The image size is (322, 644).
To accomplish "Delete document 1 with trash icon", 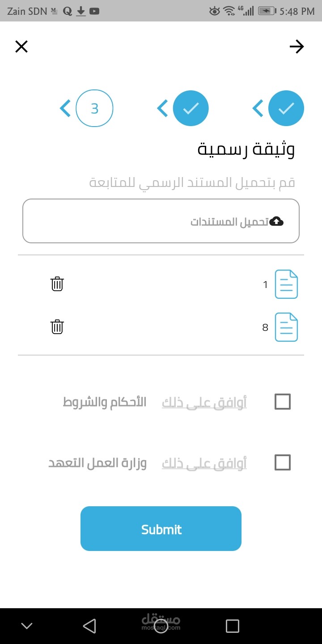I will click(57, 284).
